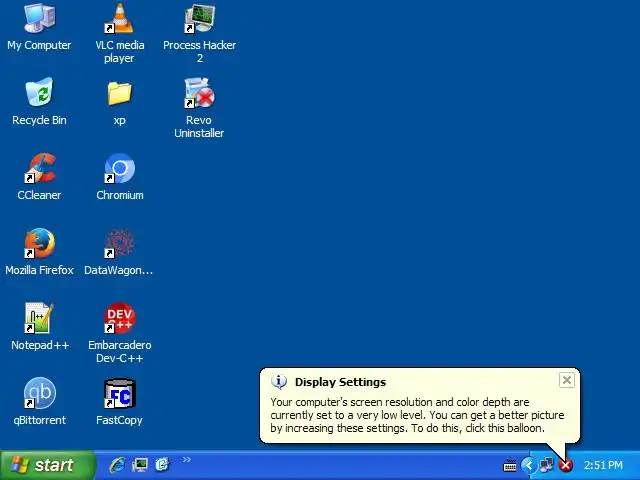Click the monitor icon in Quick Launch
The height and width of the screenshot is (480, 640).
[x=140, y=465]
